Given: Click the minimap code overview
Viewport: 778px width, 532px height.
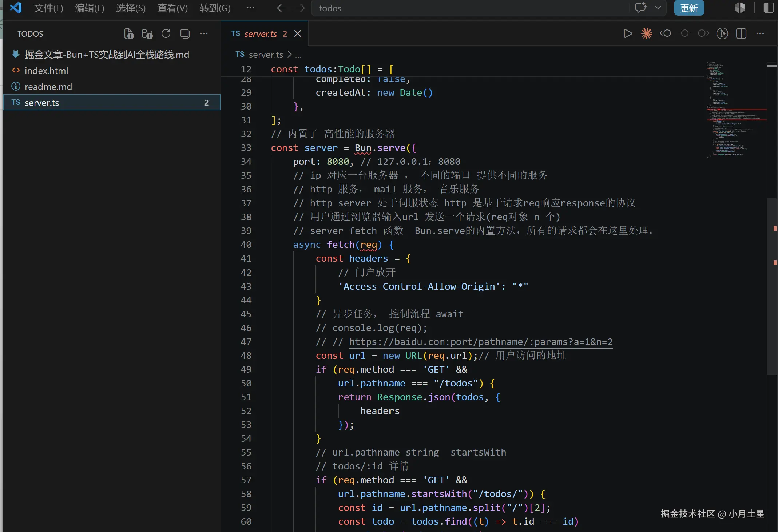Looking at the screenshot, I should click(735, 109).
